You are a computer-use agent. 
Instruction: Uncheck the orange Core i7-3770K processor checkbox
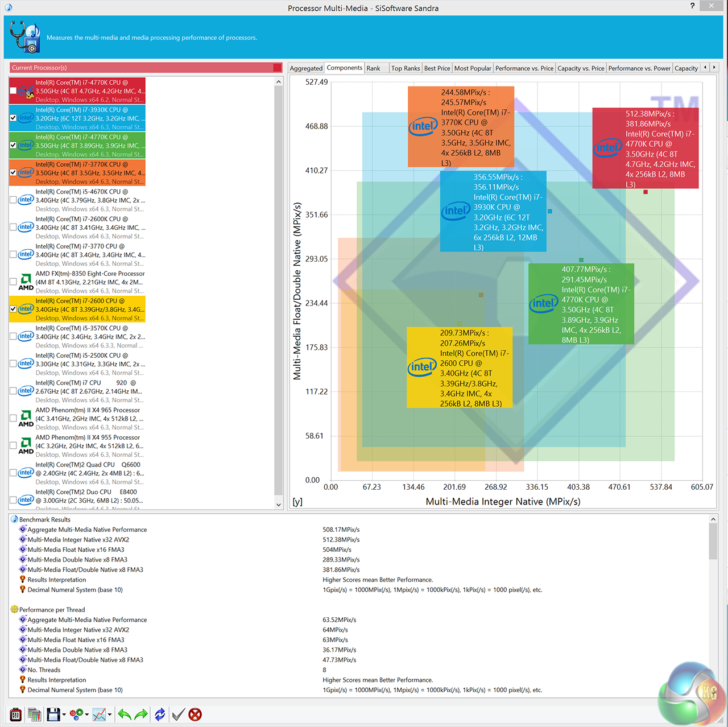(x=13, y=173)
